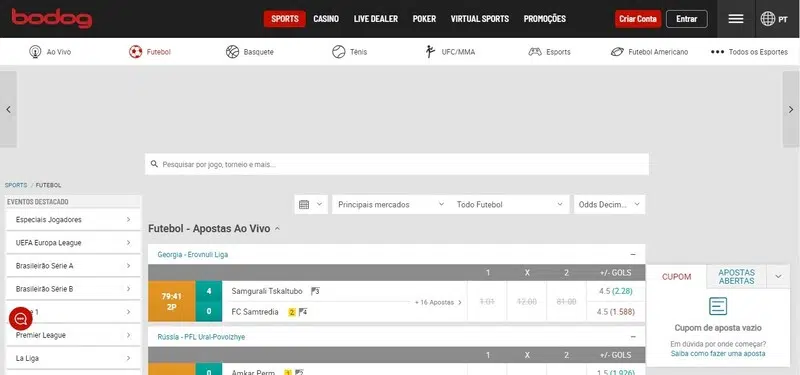The width and height of the screenshot is (800, 375).
Task: Open the Todo Futebol dropdown
Action: tap(510, 205)
